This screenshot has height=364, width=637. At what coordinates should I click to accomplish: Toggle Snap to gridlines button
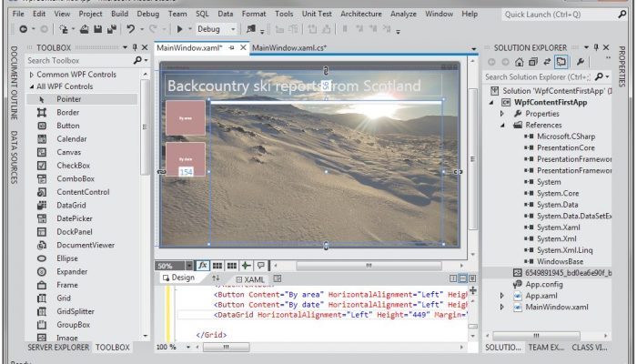(232, 266)
